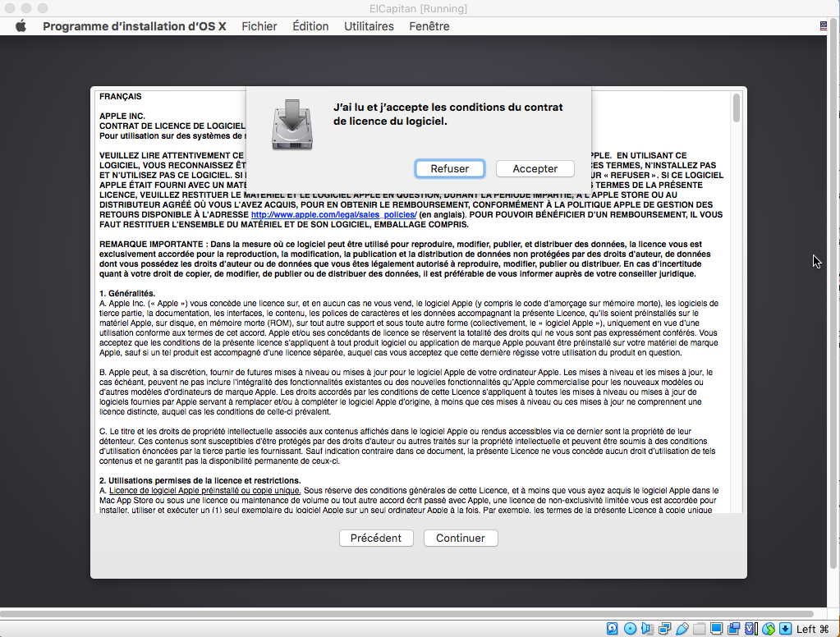This screenshot has height=637, width=840.
Task: Open the Apple menu
Action: [21, 26]
